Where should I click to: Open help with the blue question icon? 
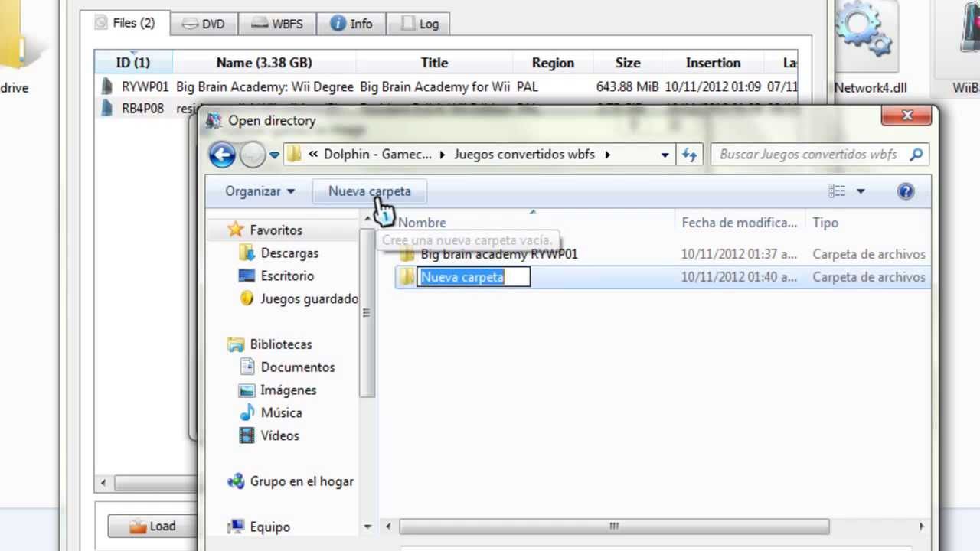click(906, 191)
